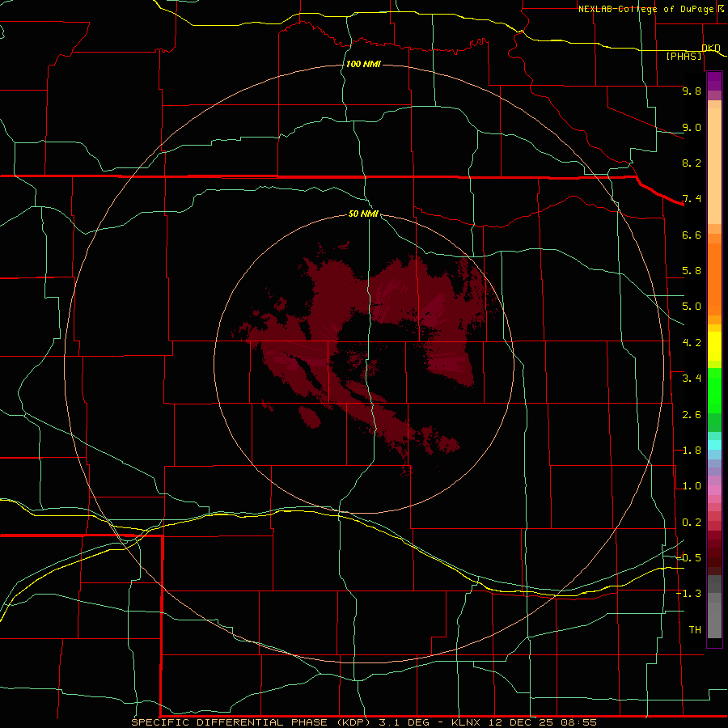Click the 100 NMI range ring label
This screenshot has height=728, width=728.
click(363, 64)
